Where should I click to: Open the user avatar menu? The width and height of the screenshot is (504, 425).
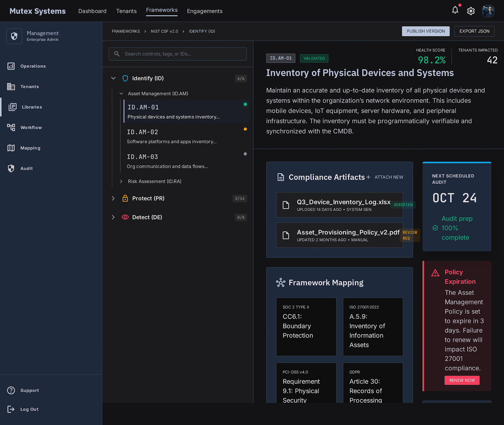(x=488, y=11)
